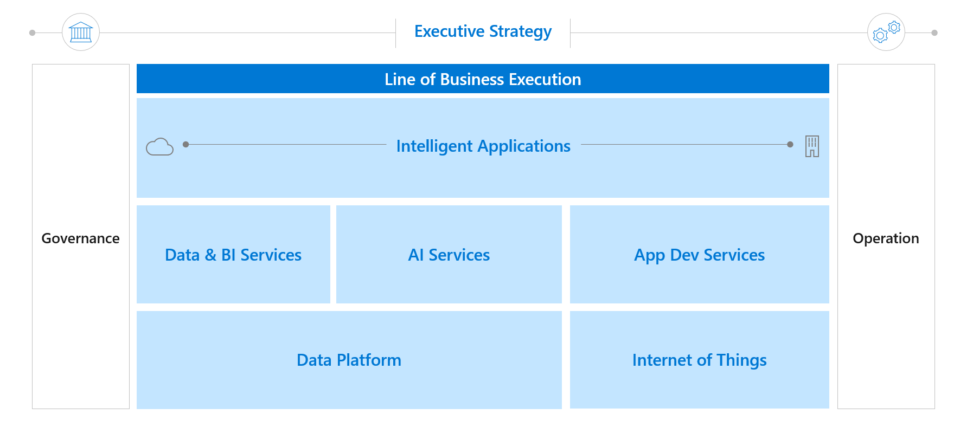Click the Operation side panel label
The width and height of the screenshot is (960, 421).
pos(885,238)
